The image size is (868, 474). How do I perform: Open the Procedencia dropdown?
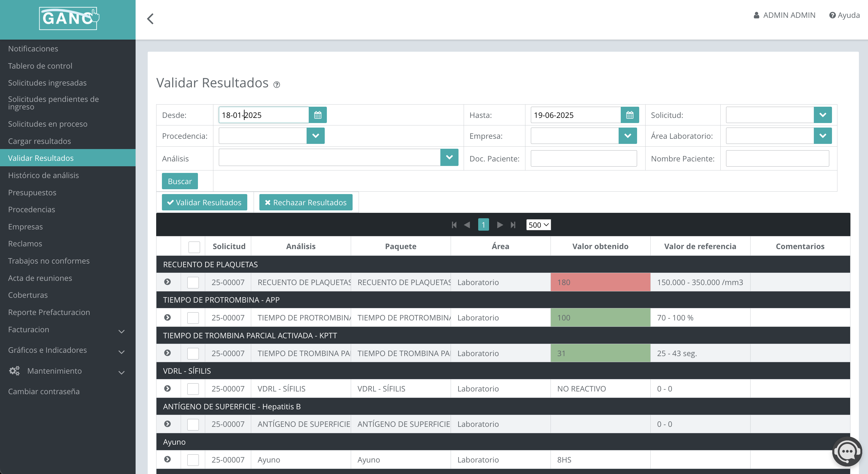point(315,136)
